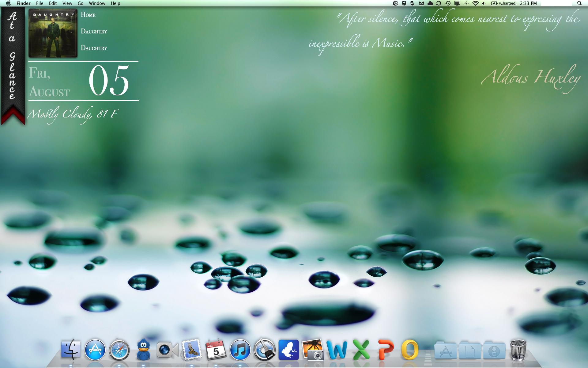Image resolution: width=588 pixels, height=368 pixels.
Task: Open the Trash in the dock
Action: (x=518, y=350)
